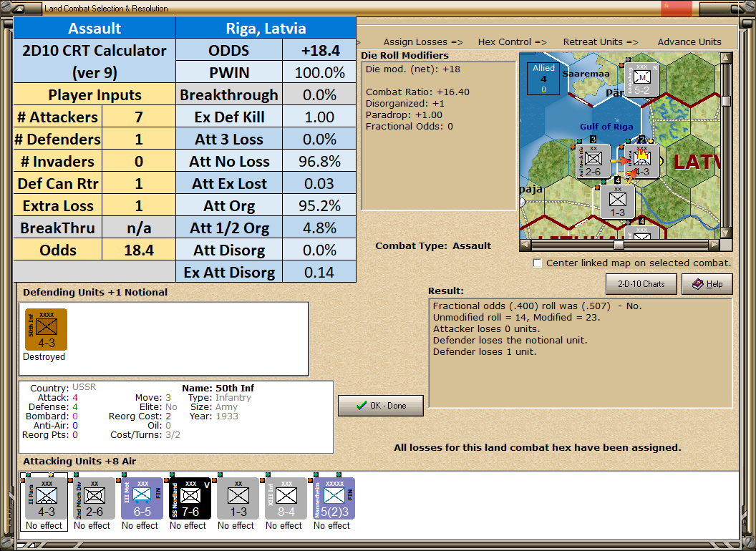
Task: Click the Riga, Latvia header
Action: coord(266,28)
